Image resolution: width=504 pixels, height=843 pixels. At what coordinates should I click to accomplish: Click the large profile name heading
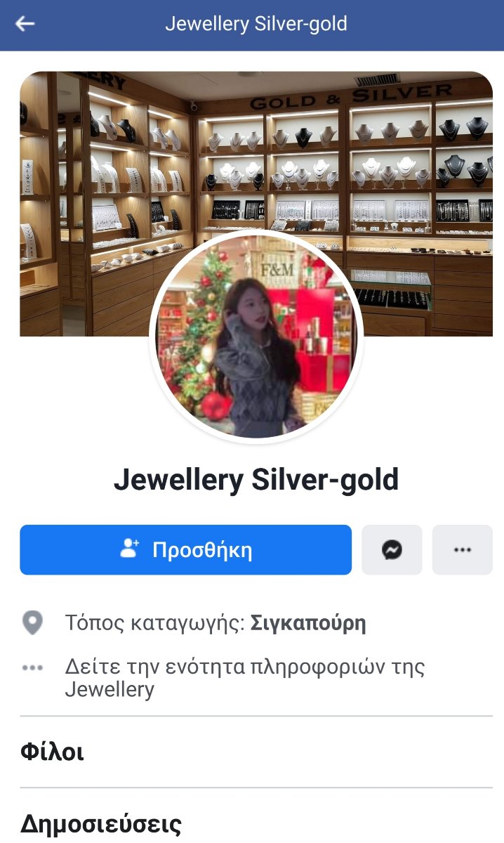256,480
